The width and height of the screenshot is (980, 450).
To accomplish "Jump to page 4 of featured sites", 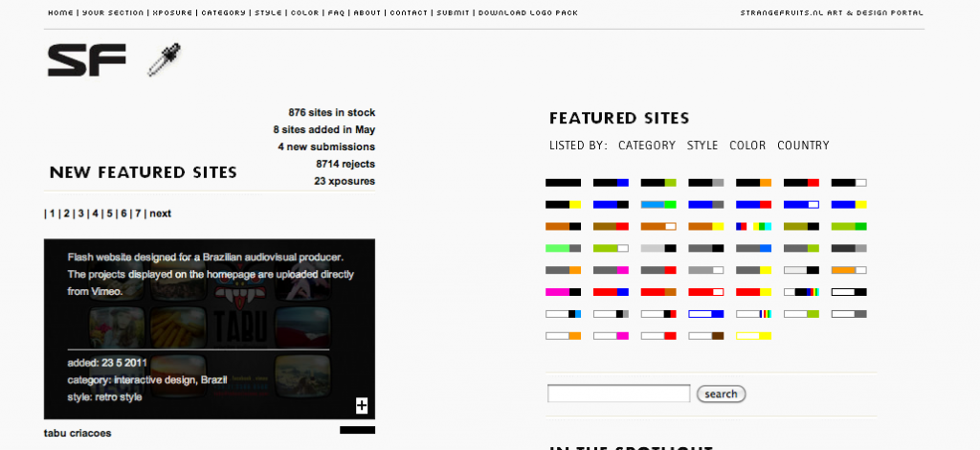I will coord(96,214).
